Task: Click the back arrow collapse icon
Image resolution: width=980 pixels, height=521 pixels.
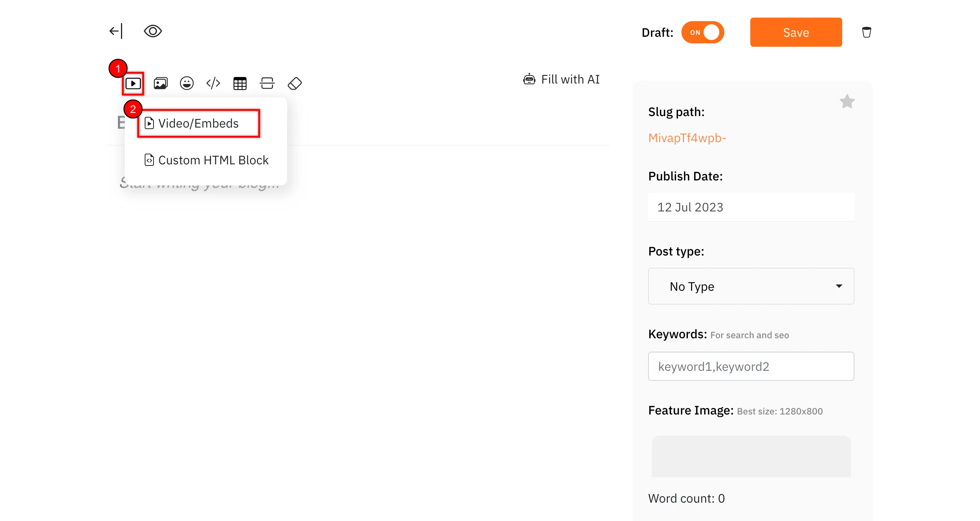Action: (116, 31)
